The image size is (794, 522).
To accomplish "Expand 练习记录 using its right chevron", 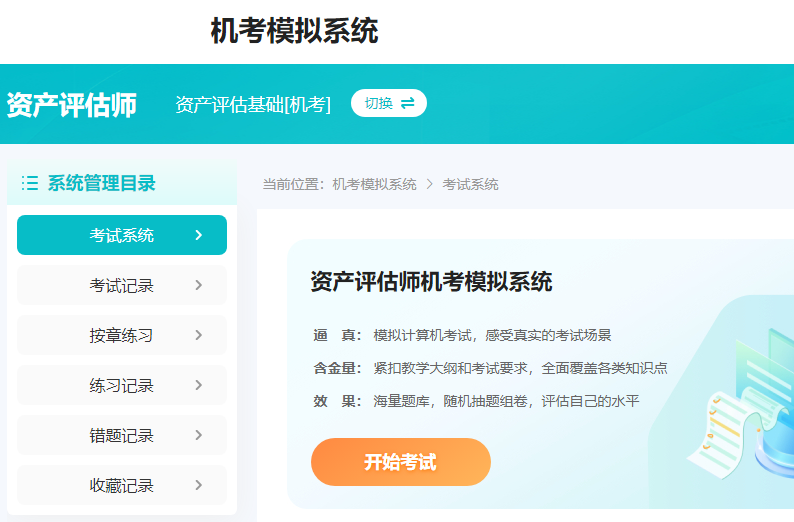I will [198, 385].
